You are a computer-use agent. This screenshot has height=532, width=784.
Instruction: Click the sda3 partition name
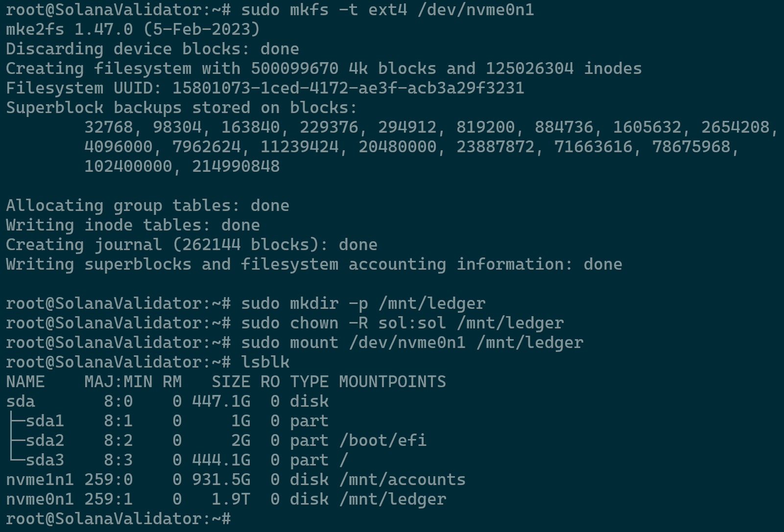(45, 460)
